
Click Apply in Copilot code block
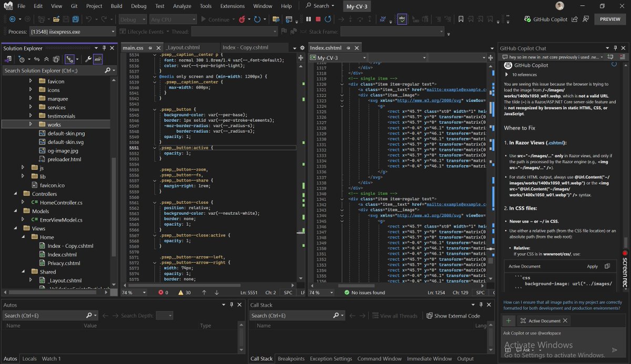coord(592,266)
